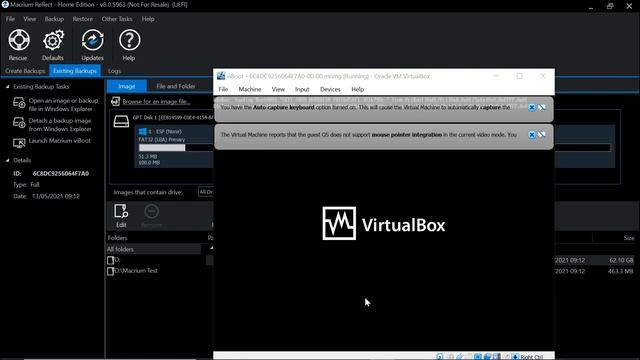Open the Backup menu
640x360 pixels.
[x=54, y=19]
